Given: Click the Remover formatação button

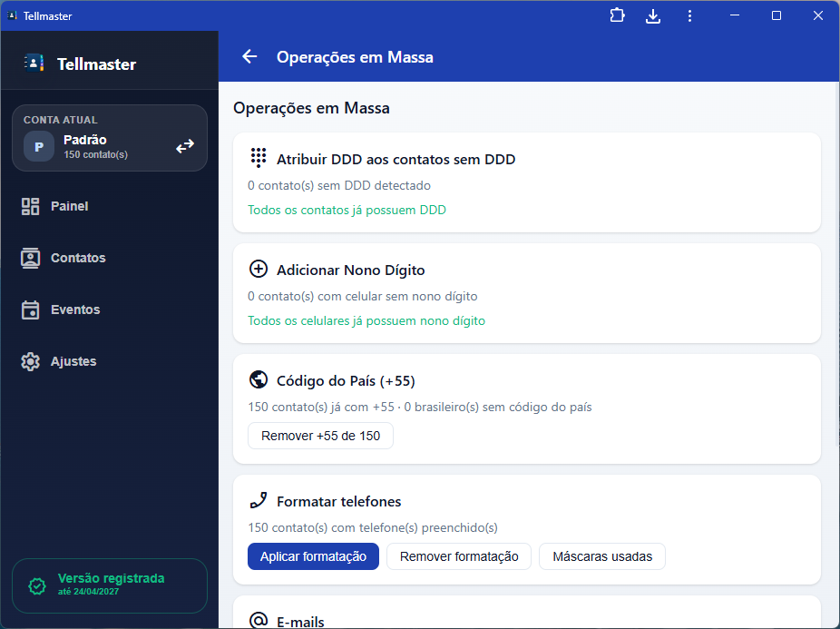Looking at the screenshot, I should pos(459,556).
